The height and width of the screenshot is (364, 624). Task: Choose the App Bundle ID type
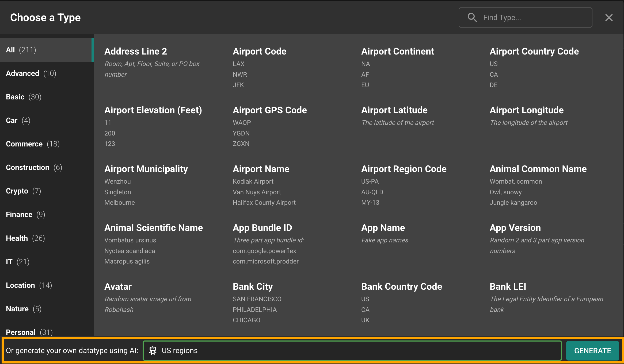pos(262,228)
